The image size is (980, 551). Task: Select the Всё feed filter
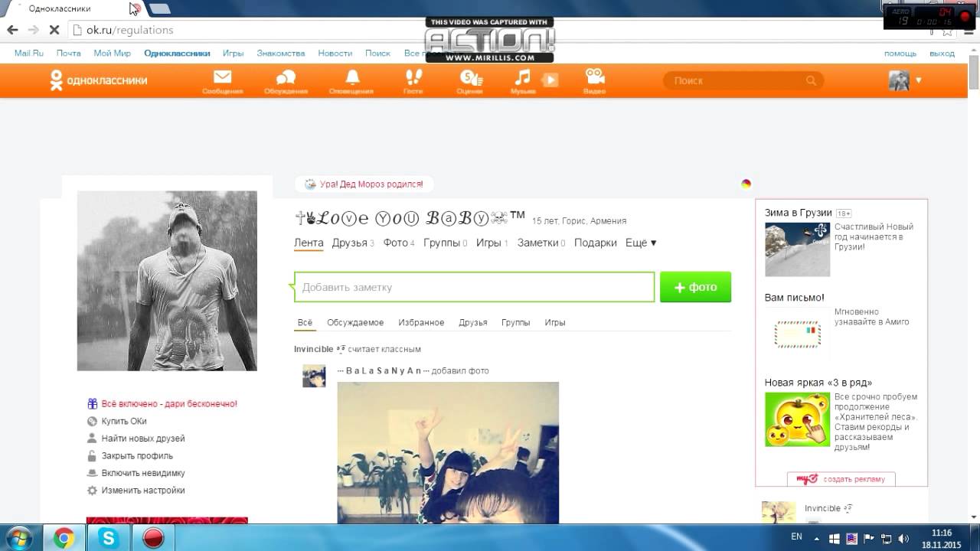[x=305, y=322]
